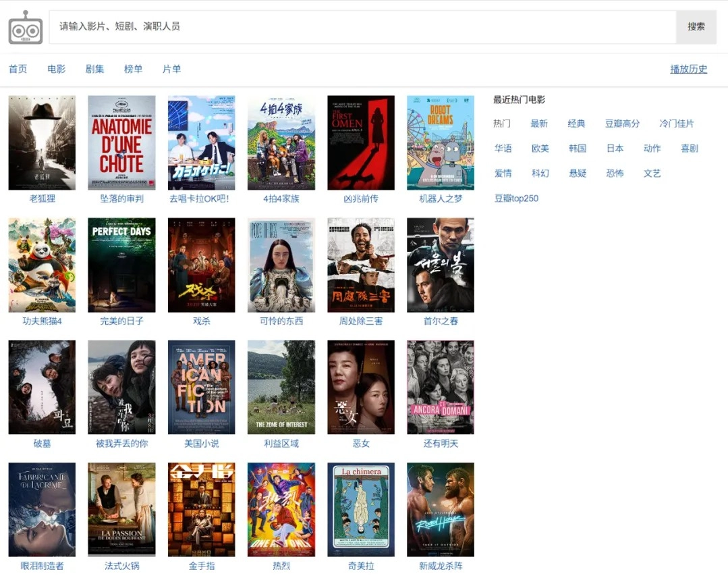Select the 老狐狸 movie poster
Image resolution: width=728 pixels, height=580 pixels.
(x=42, y=142)
